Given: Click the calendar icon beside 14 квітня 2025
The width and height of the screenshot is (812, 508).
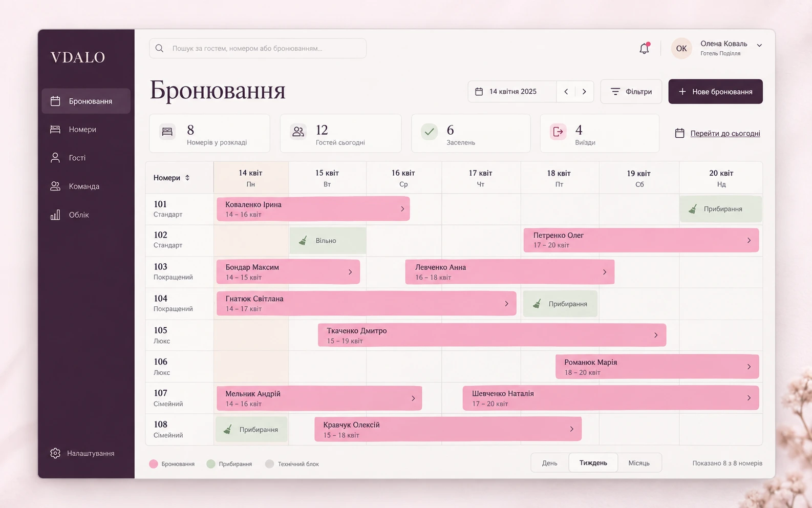Looking at the screenshot, I should pyautogui.click(x=479, y=92).
